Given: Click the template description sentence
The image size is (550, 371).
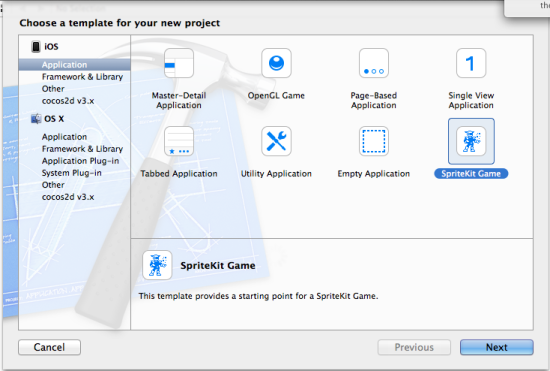Looking at the screenshot, I should coord(259,296).
